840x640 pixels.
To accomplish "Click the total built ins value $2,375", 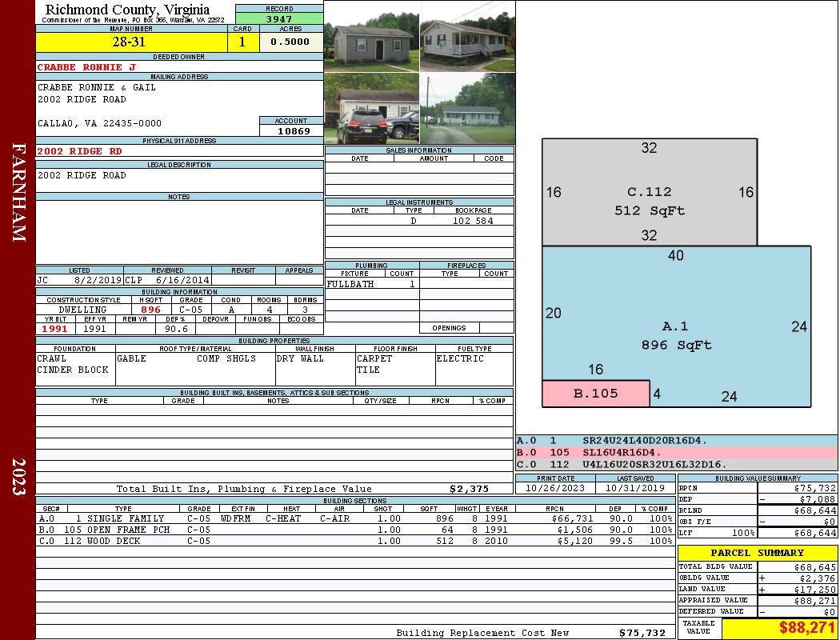I will click(x=470, y=489).
